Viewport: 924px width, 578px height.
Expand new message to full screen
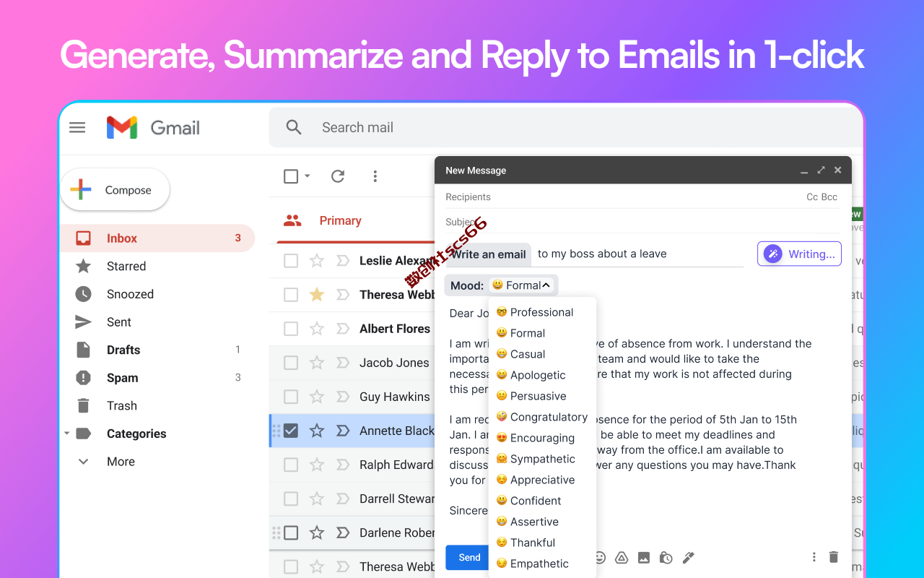(x=821, y=171)
